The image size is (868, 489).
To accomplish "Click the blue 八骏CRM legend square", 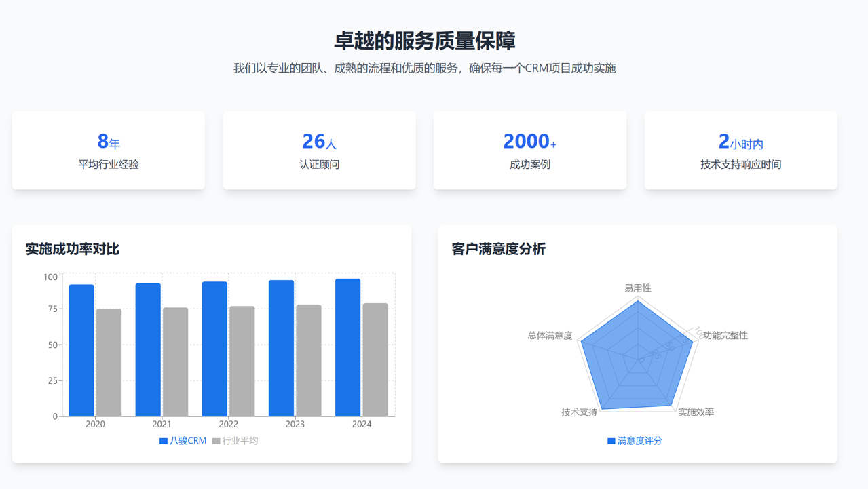I will pyautogui.click(x=164, y=441).
